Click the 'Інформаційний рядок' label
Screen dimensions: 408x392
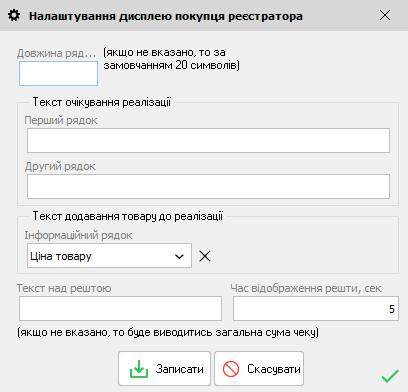pos(78,235)
